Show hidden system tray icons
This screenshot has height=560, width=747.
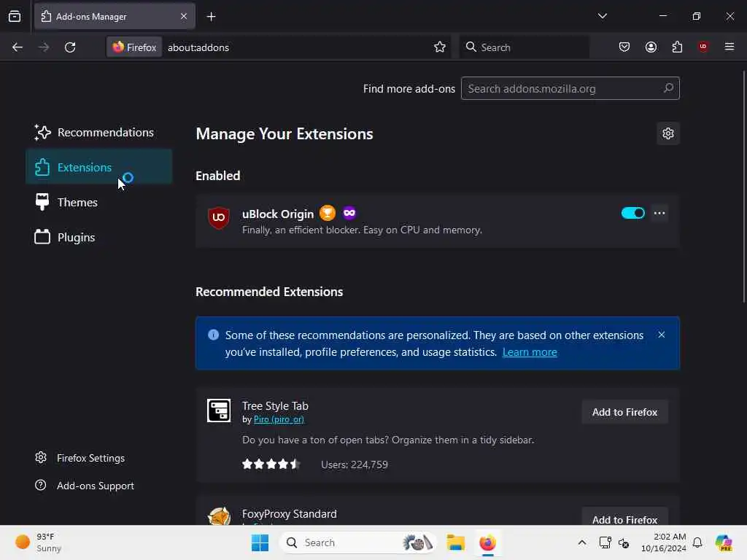(x=581, y=542)
